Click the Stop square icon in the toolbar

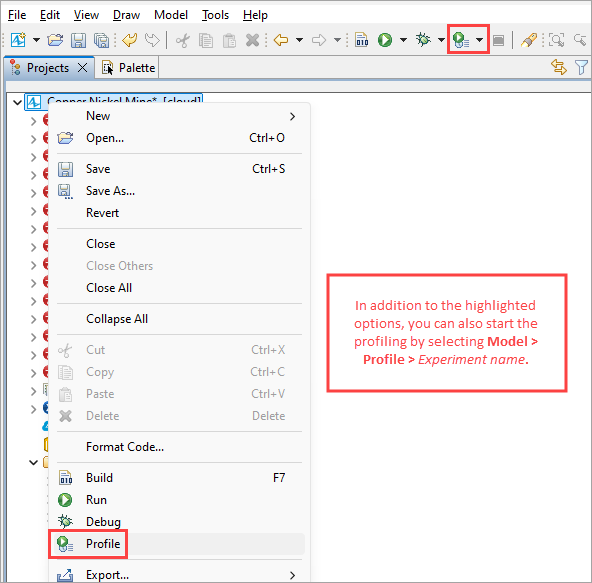498,40
